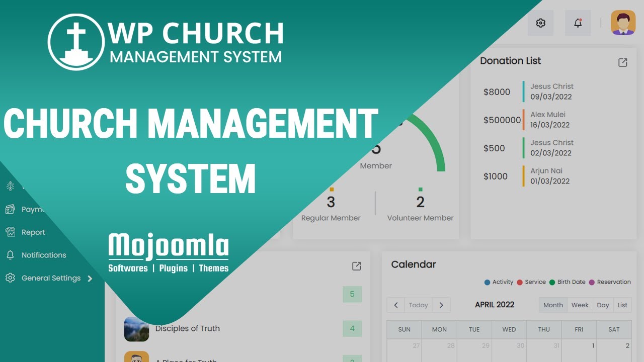Select Arjun Nai donation entry

click(550, 176)
